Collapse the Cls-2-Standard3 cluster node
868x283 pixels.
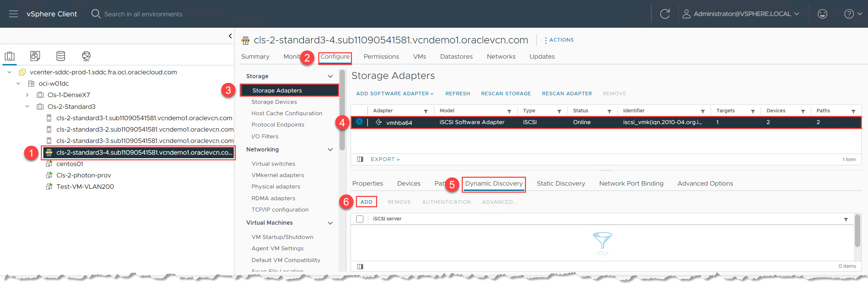[x=27, y=106]
